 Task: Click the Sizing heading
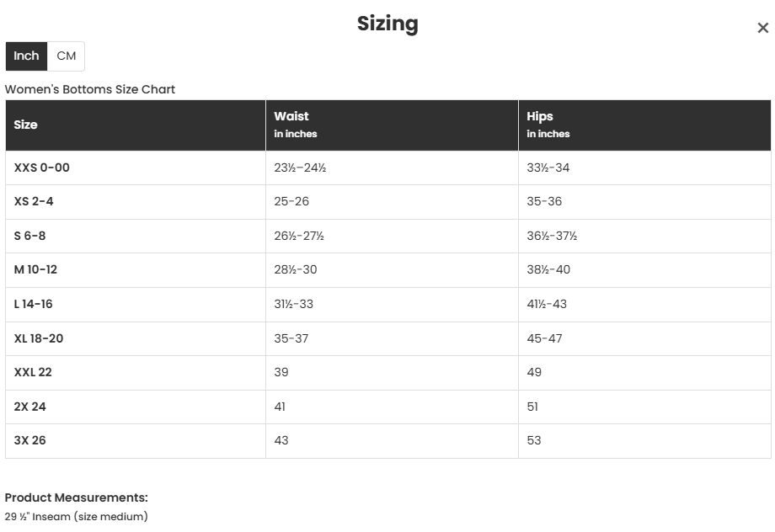pyautogui.click(x=387, y=24)
